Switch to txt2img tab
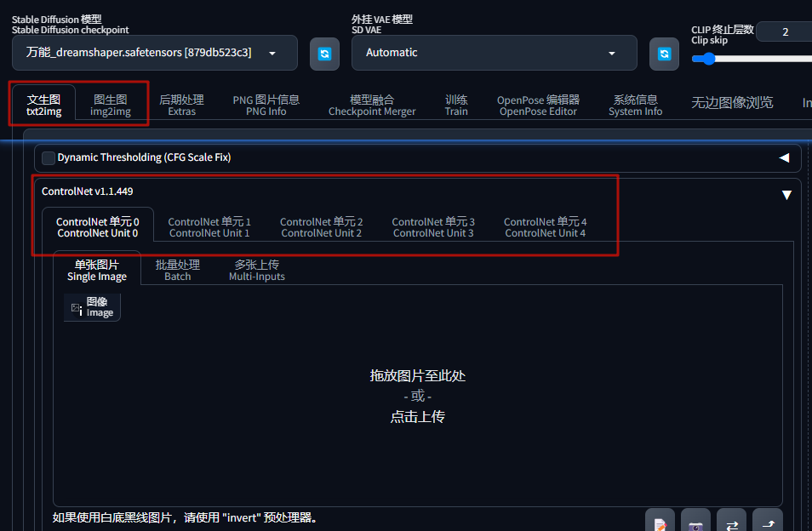The height and width of the screenshot is (531, 812). coord(44,105)
